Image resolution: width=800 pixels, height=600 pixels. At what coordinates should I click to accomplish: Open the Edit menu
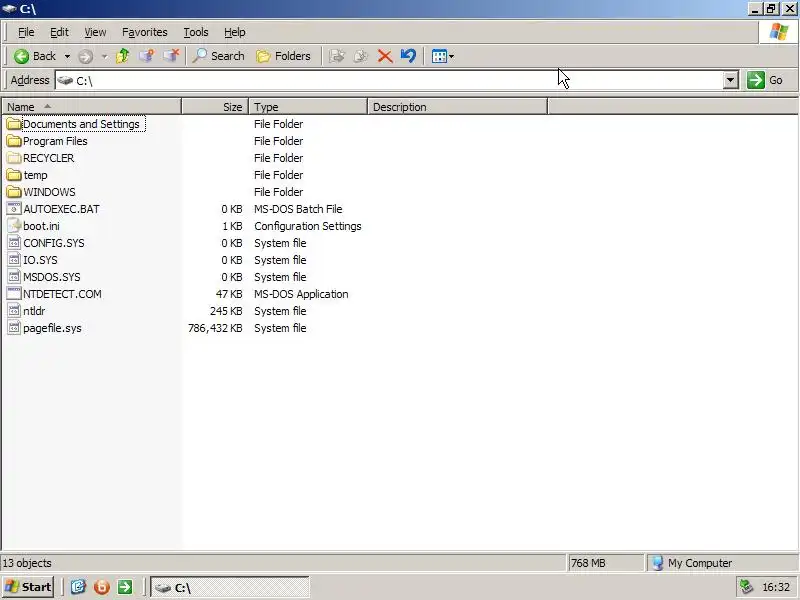59,32
